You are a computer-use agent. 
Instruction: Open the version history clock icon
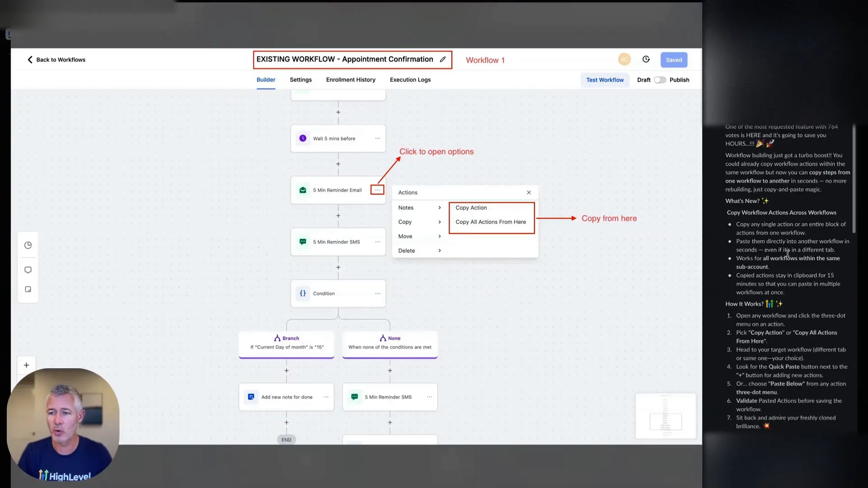646,59
